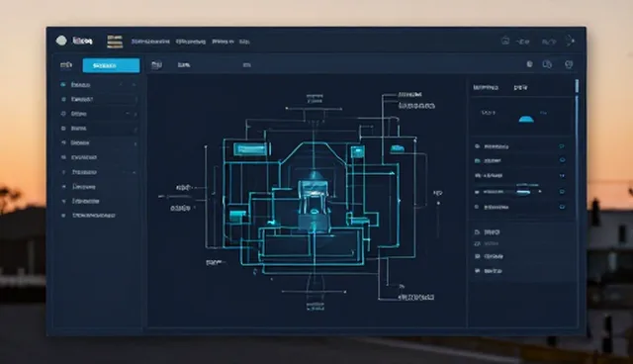
Task: Select the small cyan square node in diagram
Action: pyautogui.click(x=358, y=152)
